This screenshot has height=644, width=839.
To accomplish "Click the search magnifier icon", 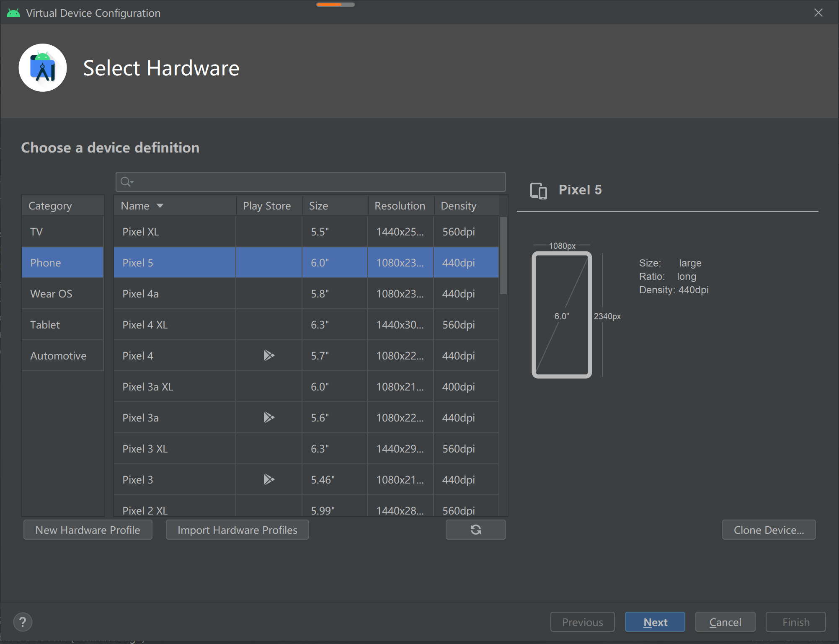I will (x=125, y=182).
